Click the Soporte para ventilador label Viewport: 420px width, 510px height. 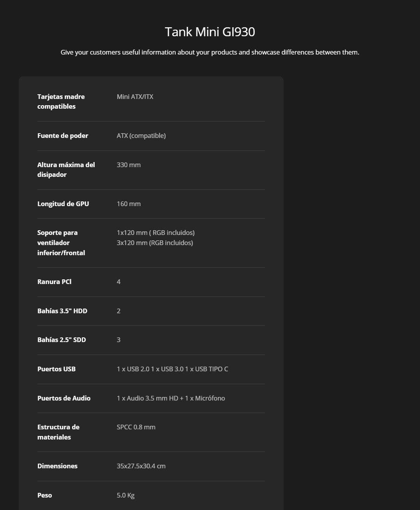click(x=61, y=243)
